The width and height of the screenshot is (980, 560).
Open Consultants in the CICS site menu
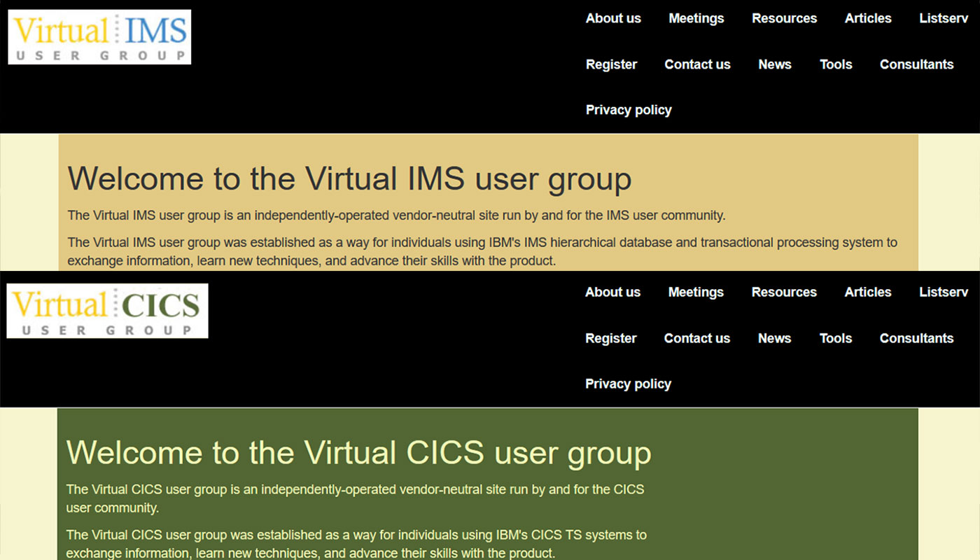click(x=916, y=338)
